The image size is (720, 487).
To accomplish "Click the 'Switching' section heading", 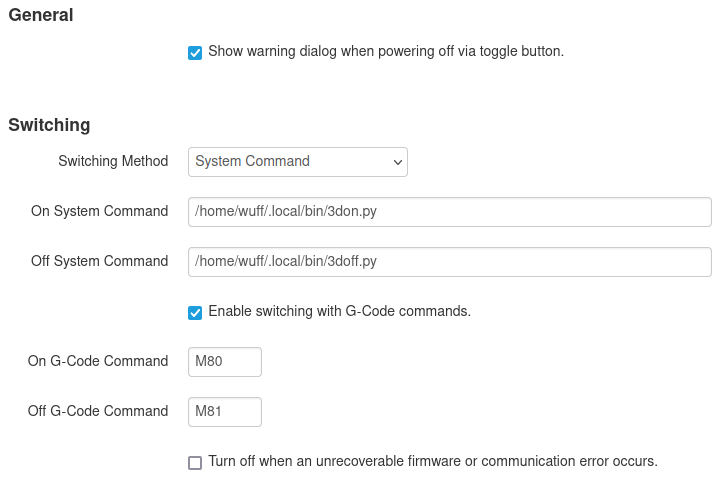I will [49, 125].
